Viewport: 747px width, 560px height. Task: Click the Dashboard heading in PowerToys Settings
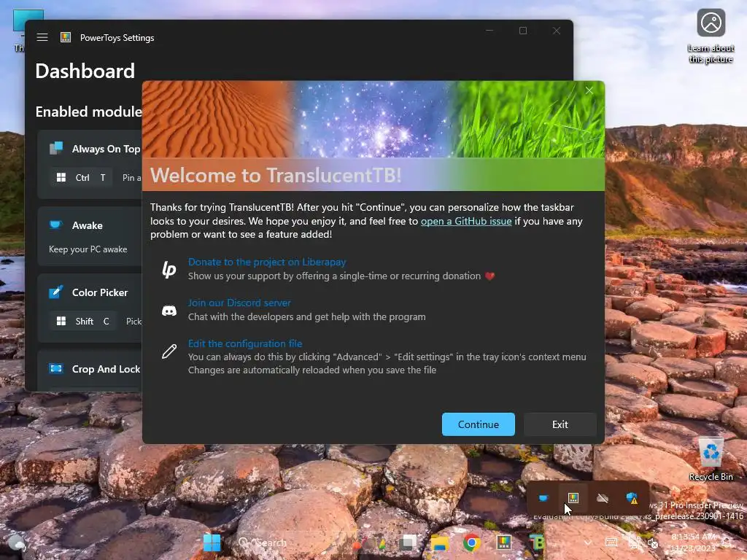coord(85,71)
